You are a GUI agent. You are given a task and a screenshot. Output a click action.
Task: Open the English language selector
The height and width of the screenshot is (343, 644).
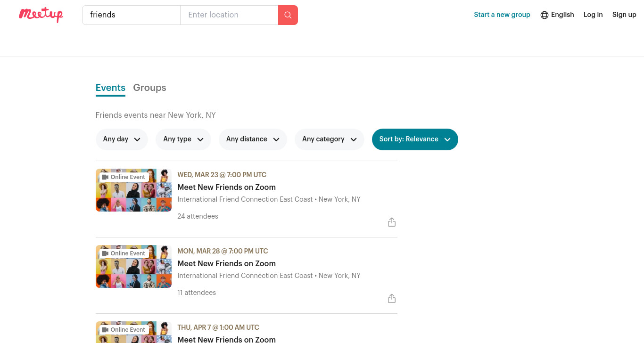tap(557, 15)
